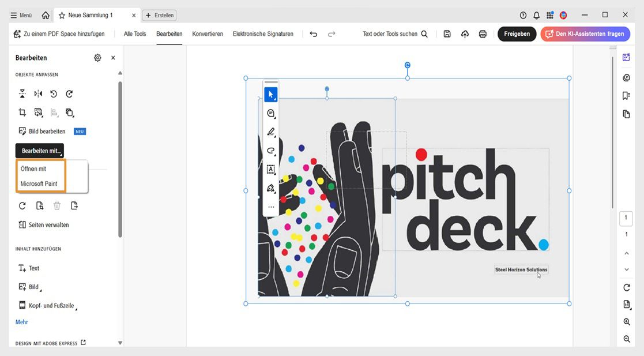Select the highlighter tool in floating toolbar

[x=270, y=132]
